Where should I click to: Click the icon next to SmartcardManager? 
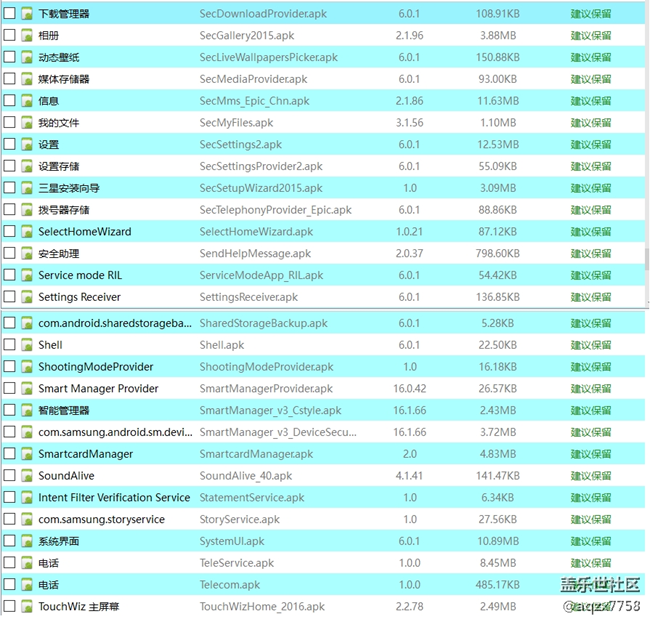click(28, 454)
